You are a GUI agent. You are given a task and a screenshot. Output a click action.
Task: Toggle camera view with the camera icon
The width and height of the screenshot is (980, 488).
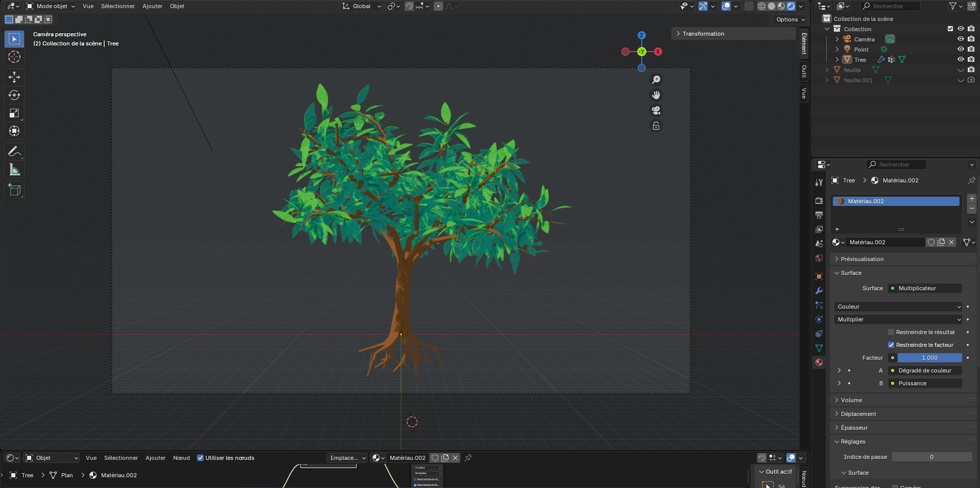tap(656, 110)
